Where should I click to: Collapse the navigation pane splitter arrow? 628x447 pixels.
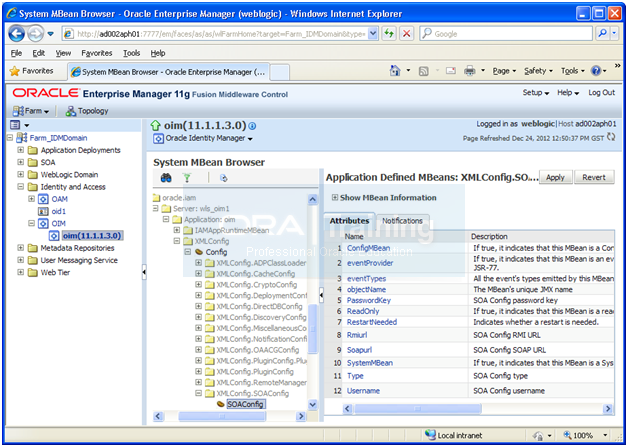pyautogui.click(x=144, y=272)
